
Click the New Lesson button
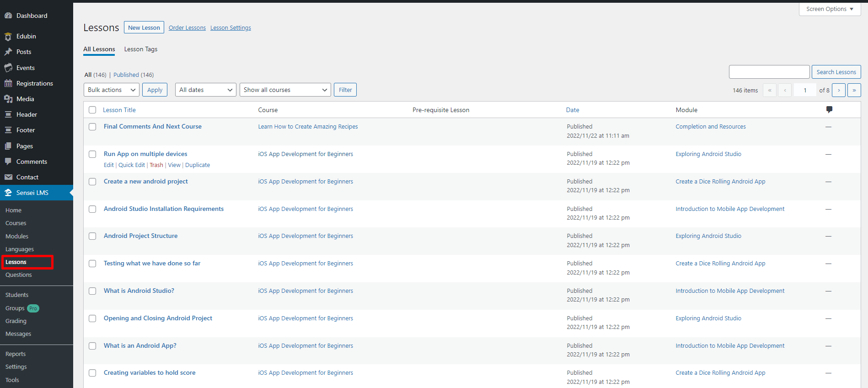pyautogui.click(x=144, y=27)
